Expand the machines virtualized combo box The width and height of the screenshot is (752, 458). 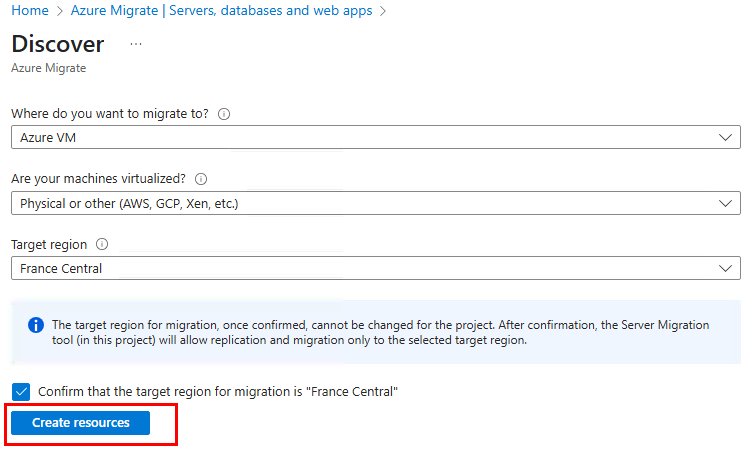tap(376, 203)
